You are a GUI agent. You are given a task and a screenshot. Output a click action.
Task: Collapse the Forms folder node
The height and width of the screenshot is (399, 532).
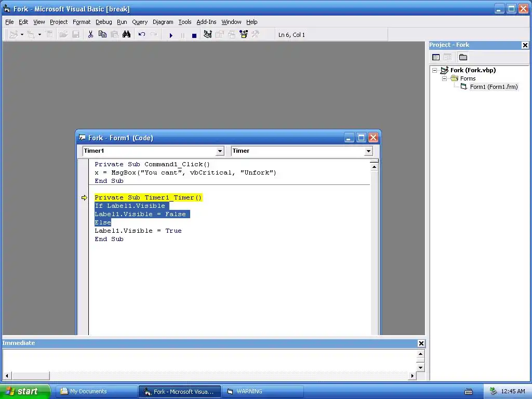pyautogui.click(x=445, y=79)
